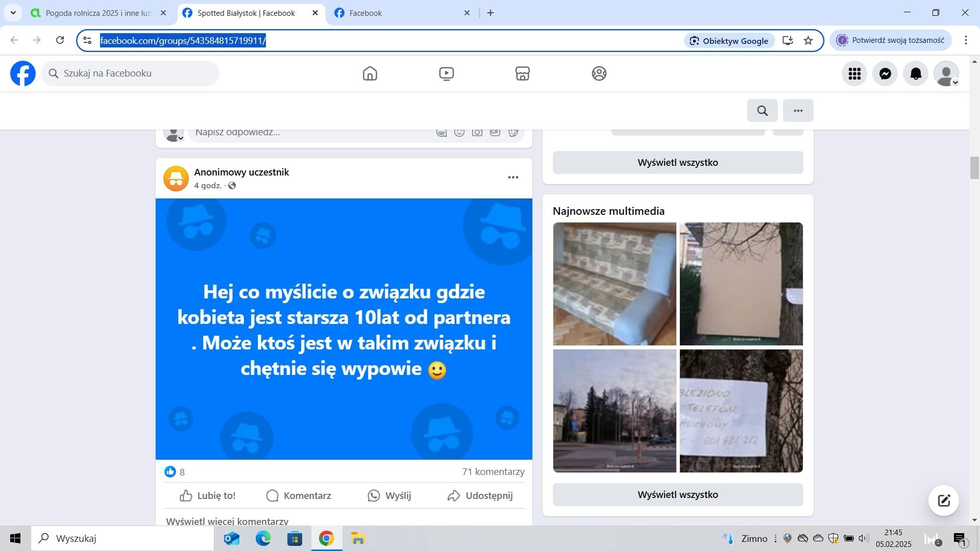Bookmark the page with the star icon

(x=808, y=41)
